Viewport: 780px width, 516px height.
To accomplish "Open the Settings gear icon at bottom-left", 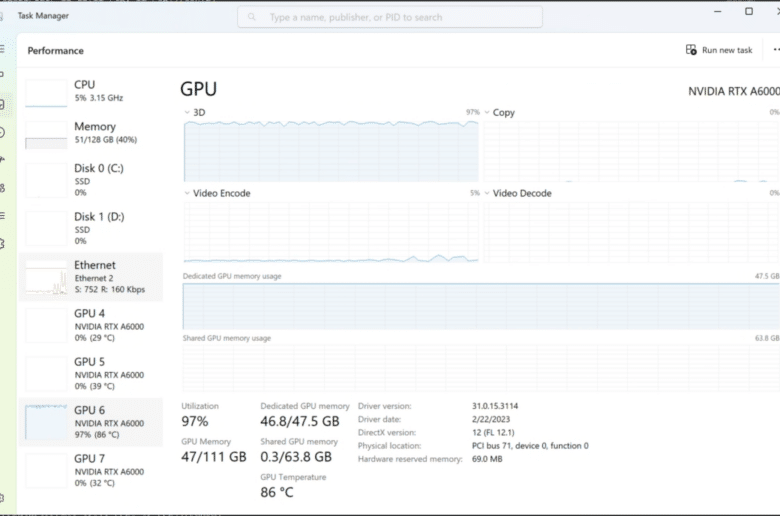I will pyautogui.click(x=2, y=498).
